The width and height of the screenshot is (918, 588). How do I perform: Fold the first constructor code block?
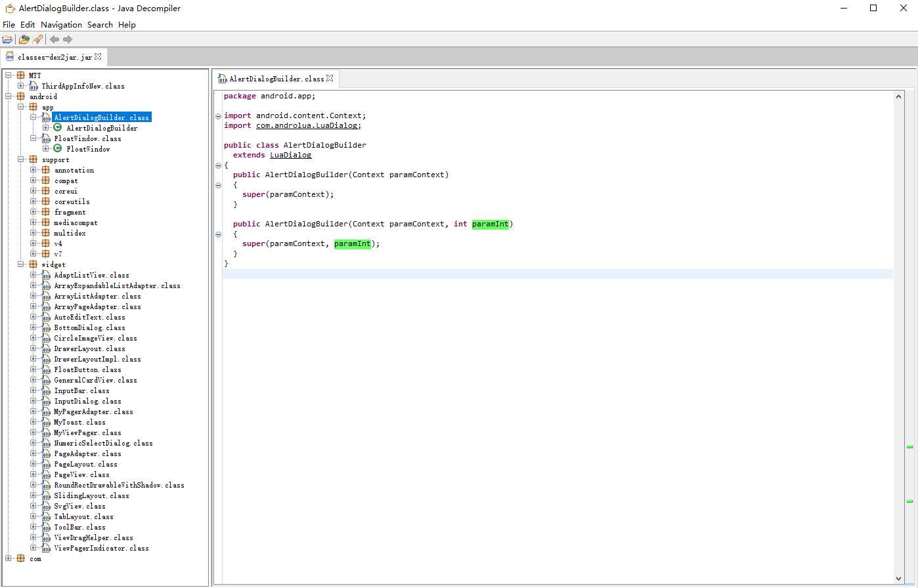219,185
